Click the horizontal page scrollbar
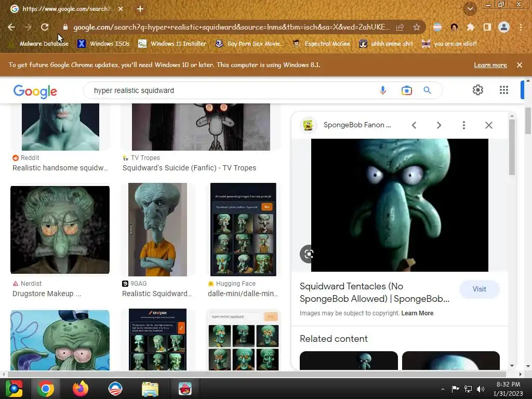 coord(257,374)
